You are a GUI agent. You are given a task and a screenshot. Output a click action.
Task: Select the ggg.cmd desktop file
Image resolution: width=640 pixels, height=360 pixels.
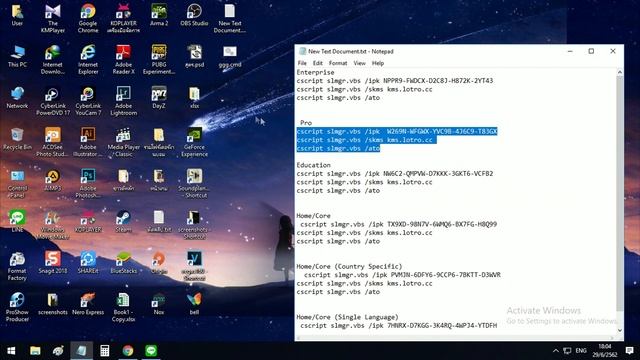tap(229, 57)
